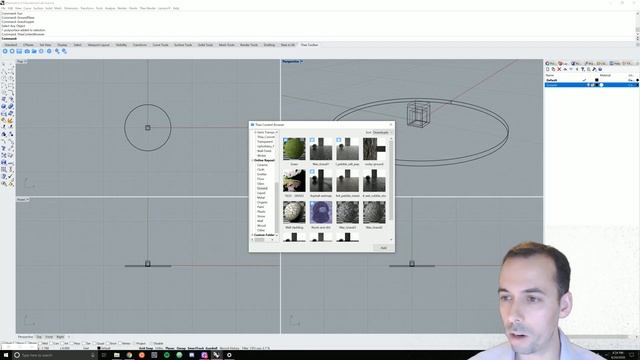Image resolution: width=640 pixels, height=360 pixels.
Task: Expand the Custom Folder tree node
Action: 251,235
